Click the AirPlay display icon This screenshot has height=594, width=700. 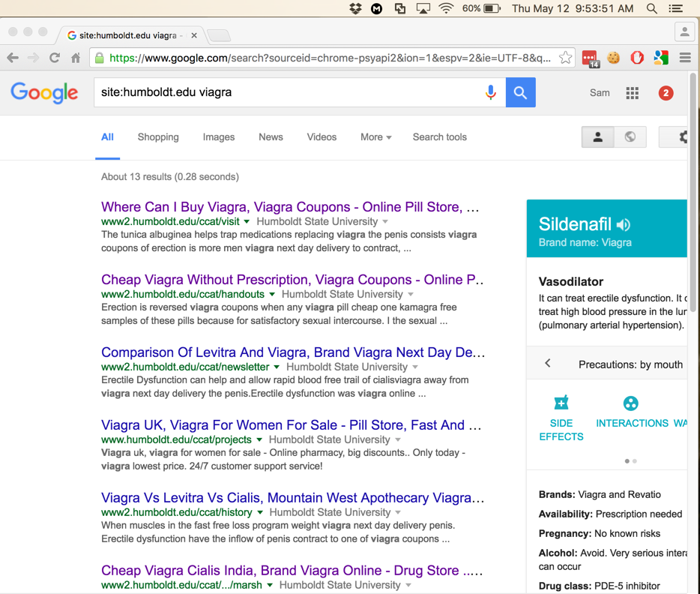[x=423, y=8]
